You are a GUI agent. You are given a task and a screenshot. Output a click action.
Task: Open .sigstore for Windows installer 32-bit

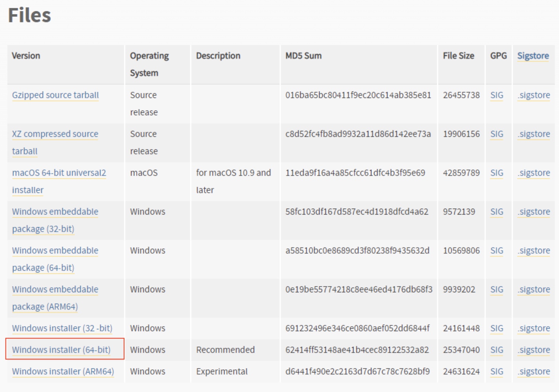[534, 328]
